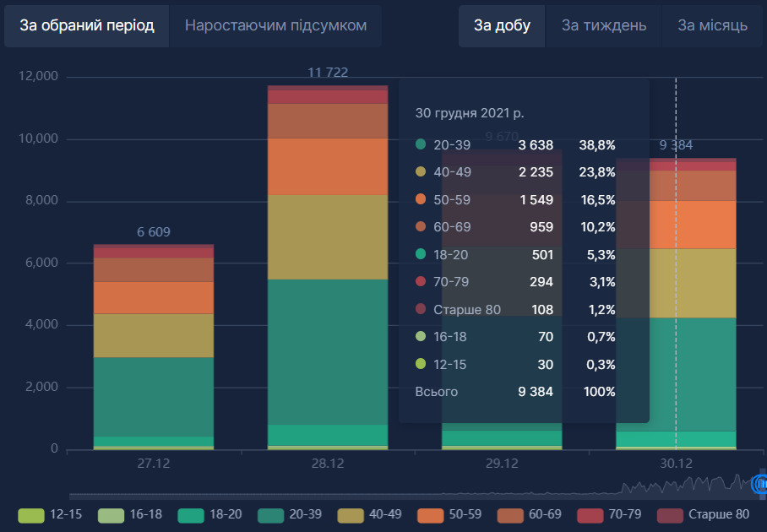Viewport: 767px width, 532px height.
Task: Select the 'За місяць' period button
Action: tap(712, 25)
